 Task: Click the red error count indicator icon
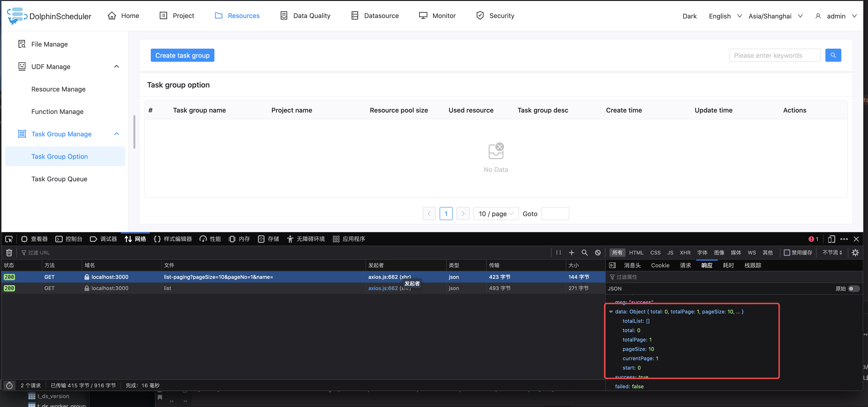811,239
